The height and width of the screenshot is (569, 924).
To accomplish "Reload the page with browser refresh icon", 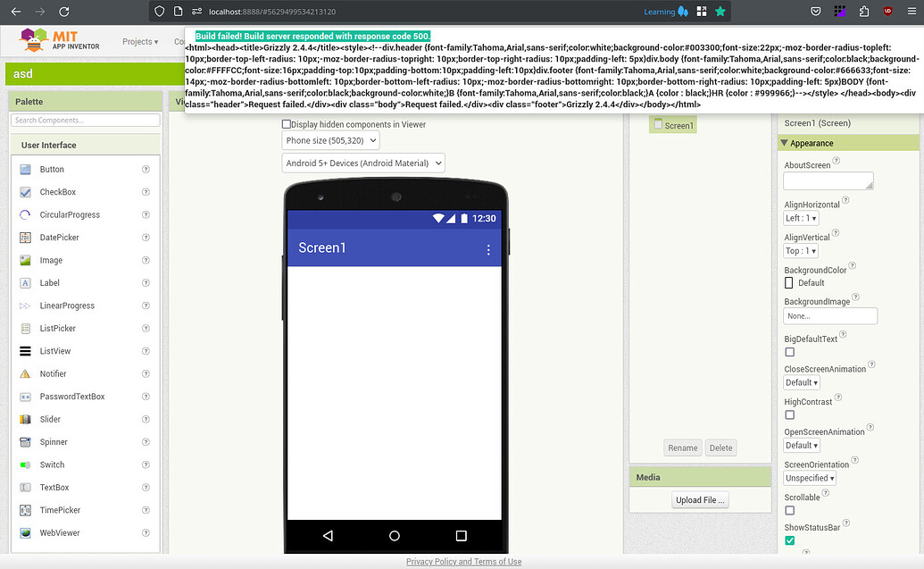I will point(63,12).
